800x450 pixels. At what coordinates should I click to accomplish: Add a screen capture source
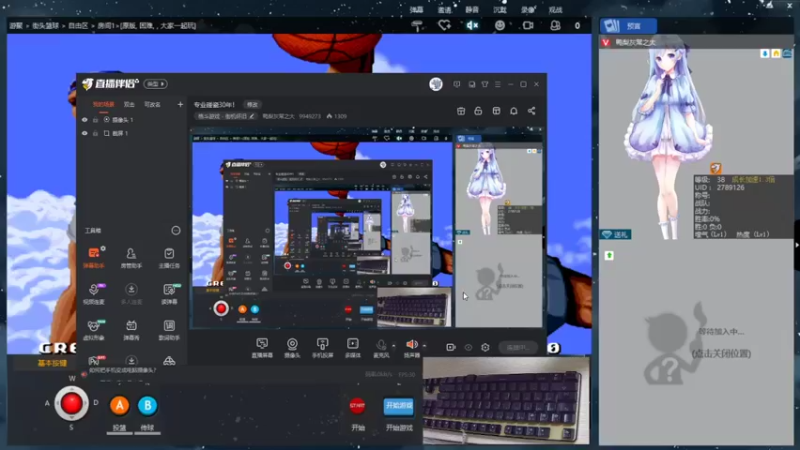coord(262,347)
